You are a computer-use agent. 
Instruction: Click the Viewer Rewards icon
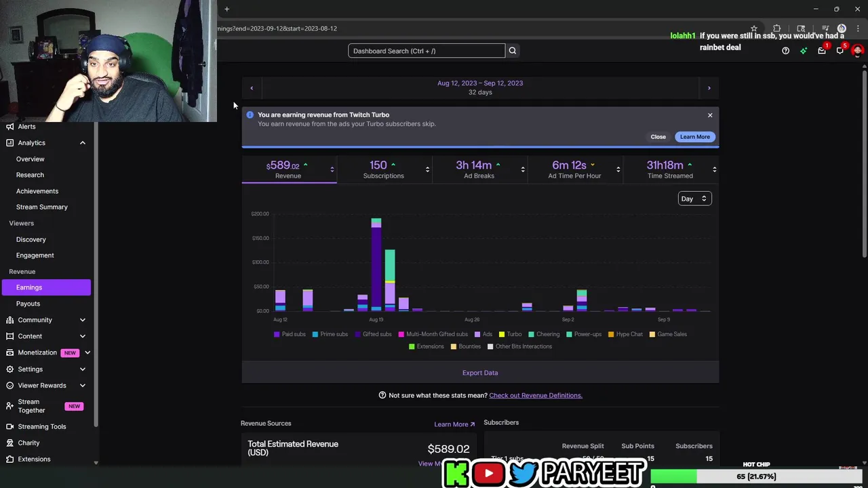pyautogui.click(x=9, y=386)
